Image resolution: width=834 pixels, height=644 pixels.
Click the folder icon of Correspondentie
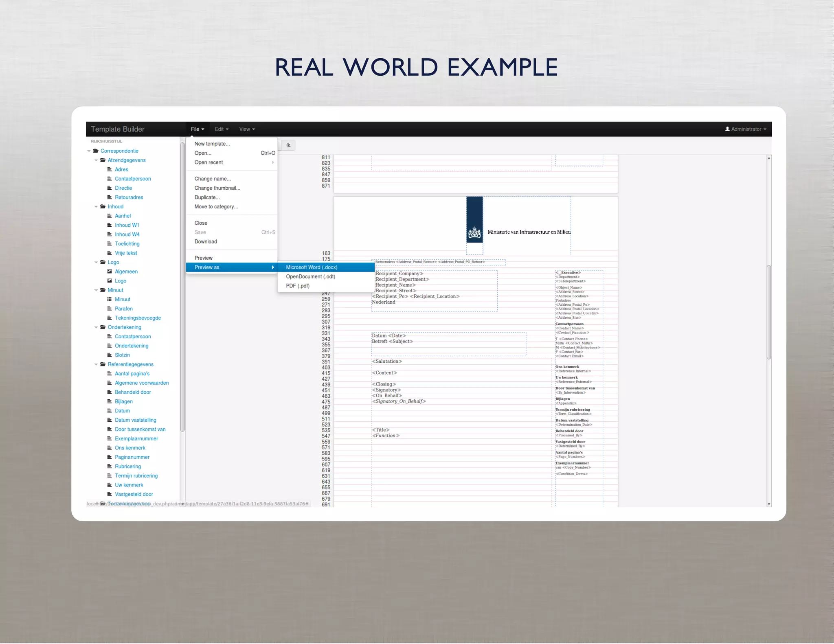tap(96, 151)
